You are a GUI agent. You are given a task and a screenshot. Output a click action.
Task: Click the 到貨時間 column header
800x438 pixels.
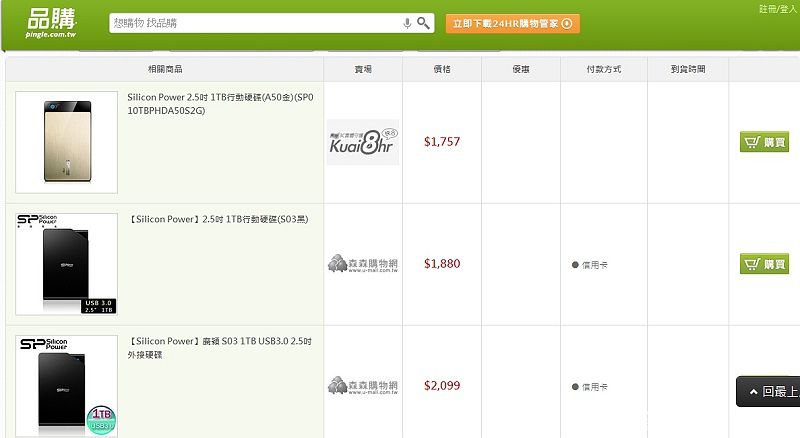[688, 69]
